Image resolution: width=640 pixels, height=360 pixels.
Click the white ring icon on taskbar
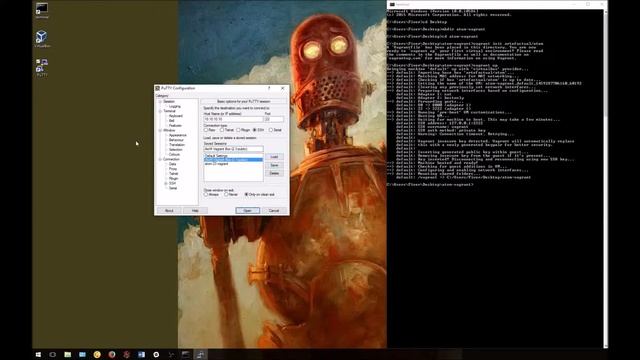coord(156,355)
